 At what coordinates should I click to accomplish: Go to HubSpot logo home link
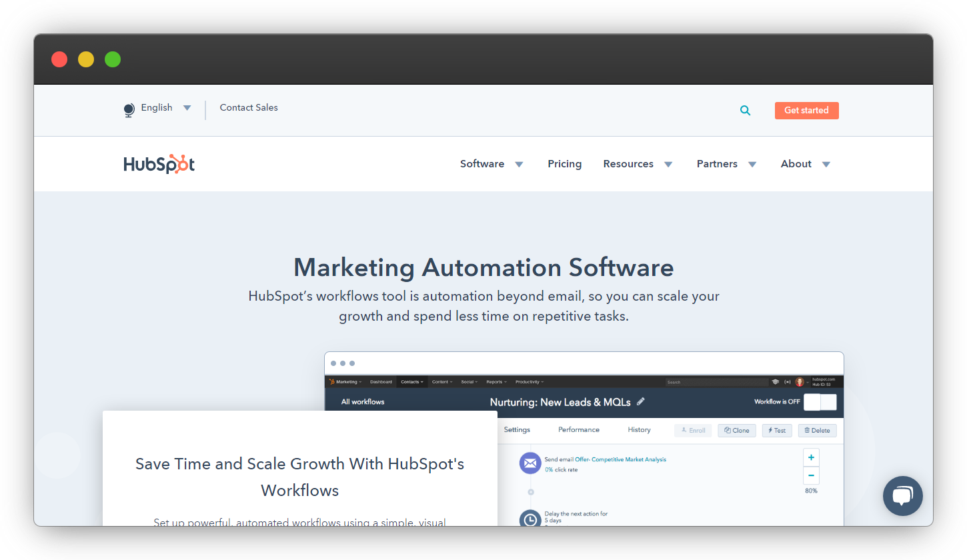[159, 164]
